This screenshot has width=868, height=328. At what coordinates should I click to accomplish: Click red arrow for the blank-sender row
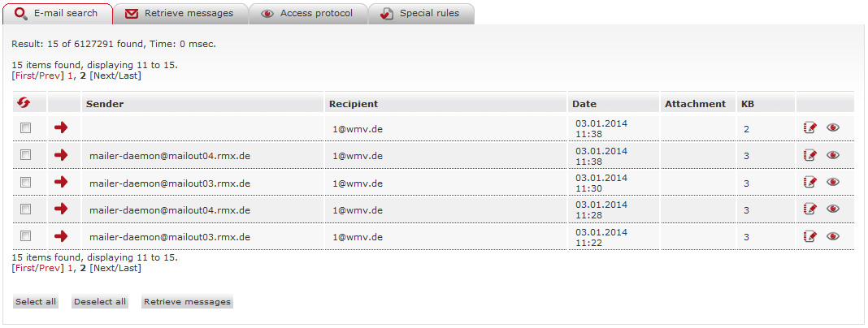pyautogui.click(x=61, y=127)
